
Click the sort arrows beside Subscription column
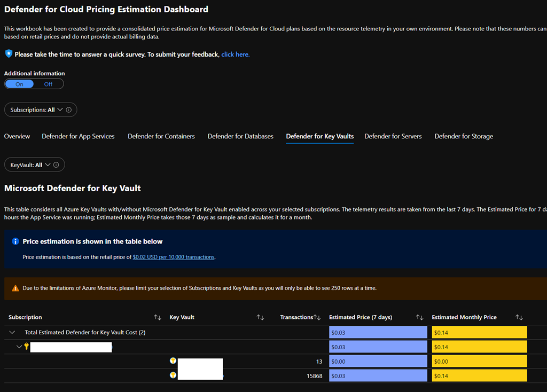[x=158, y=317]
